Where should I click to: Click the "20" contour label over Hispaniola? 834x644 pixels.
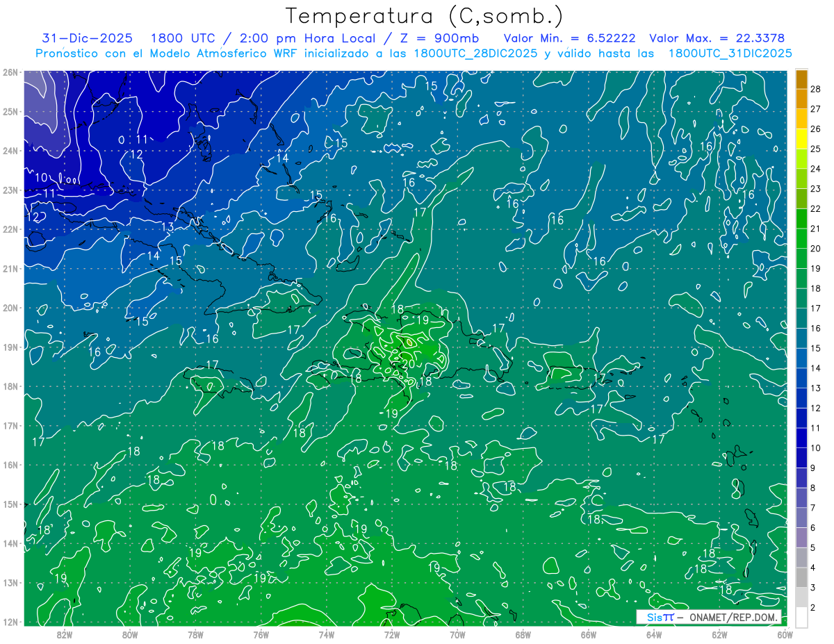(409, 363)
